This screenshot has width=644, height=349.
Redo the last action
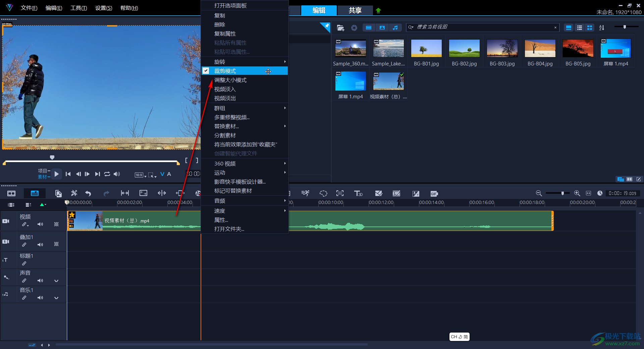click(106, 193)
